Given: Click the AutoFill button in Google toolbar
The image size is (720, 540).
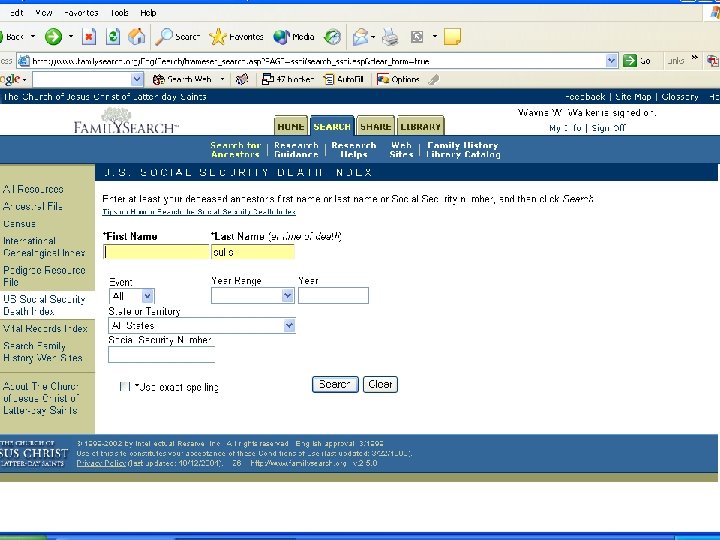Looking at the screenshot, I should pos(344,79).
